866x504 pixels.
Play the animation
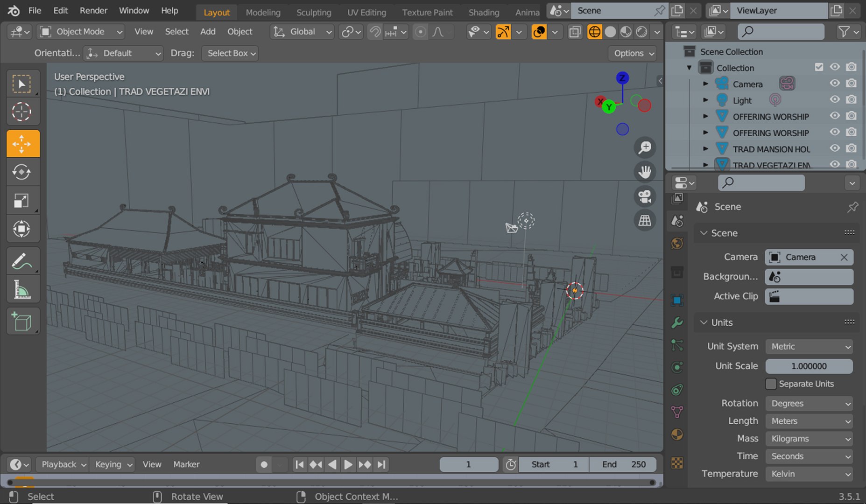click(348, 465)
